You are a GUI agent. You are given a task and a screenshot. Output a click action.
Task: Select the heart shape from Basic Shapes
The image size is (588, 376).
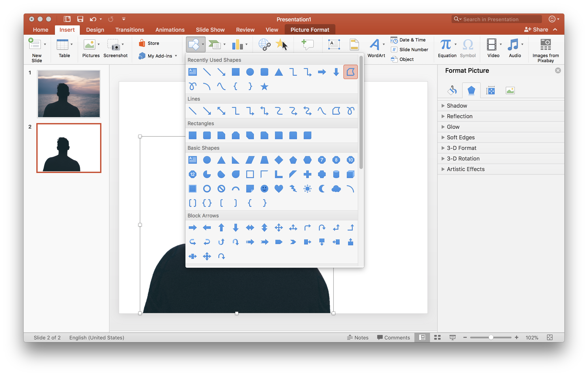[279, 188]
